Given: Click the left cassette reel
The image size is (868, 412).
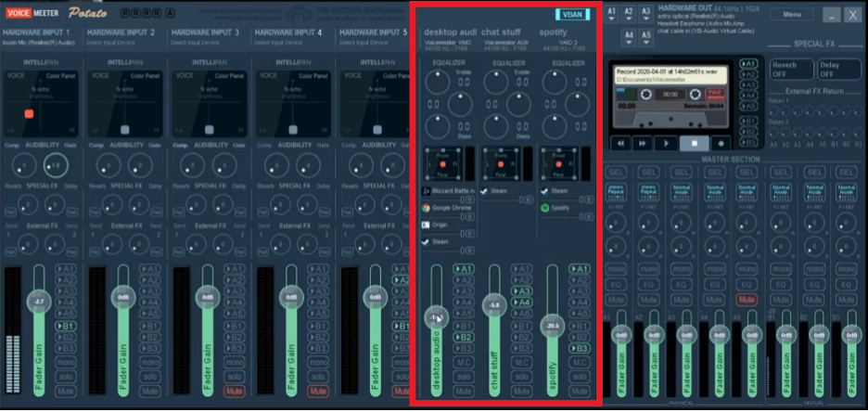Looking at the screenshot, I should pyautogui.click(x=645, y=95).
